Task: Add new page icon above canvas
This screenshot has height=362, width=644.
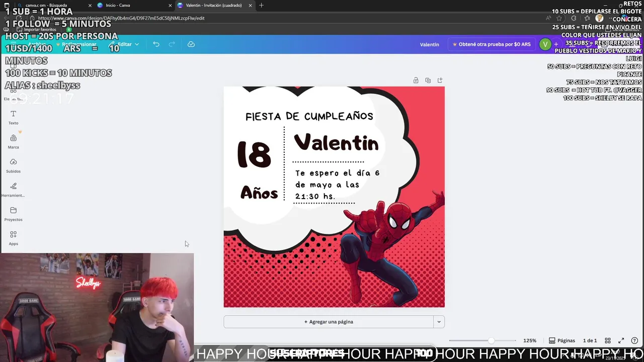Action: coord(440,80)
